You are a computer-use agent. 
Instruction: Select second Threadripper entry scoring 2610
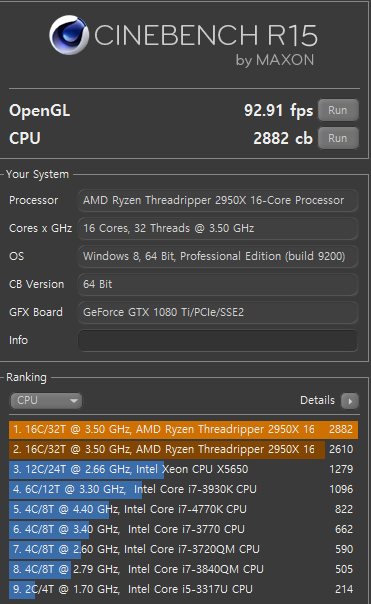(183, 450)
